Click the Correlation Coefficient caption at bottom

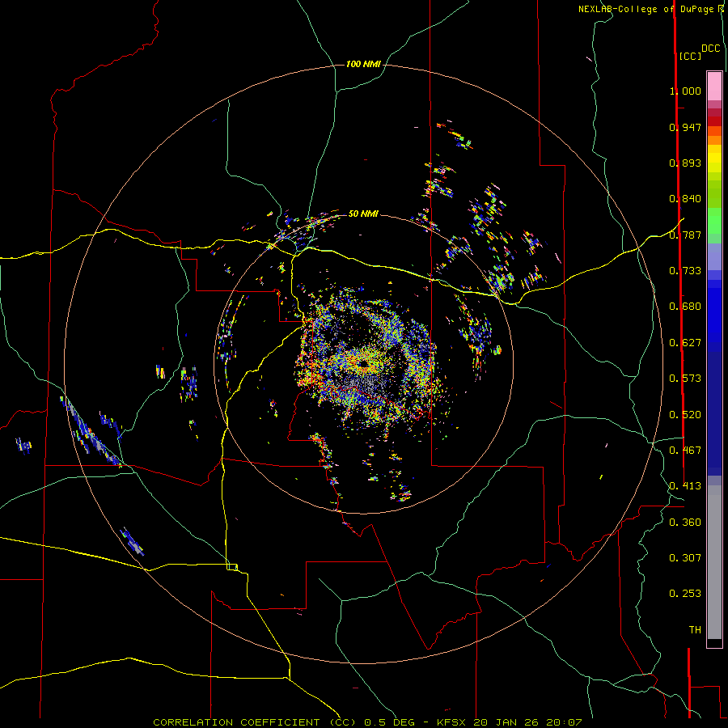tap(367, 722)
